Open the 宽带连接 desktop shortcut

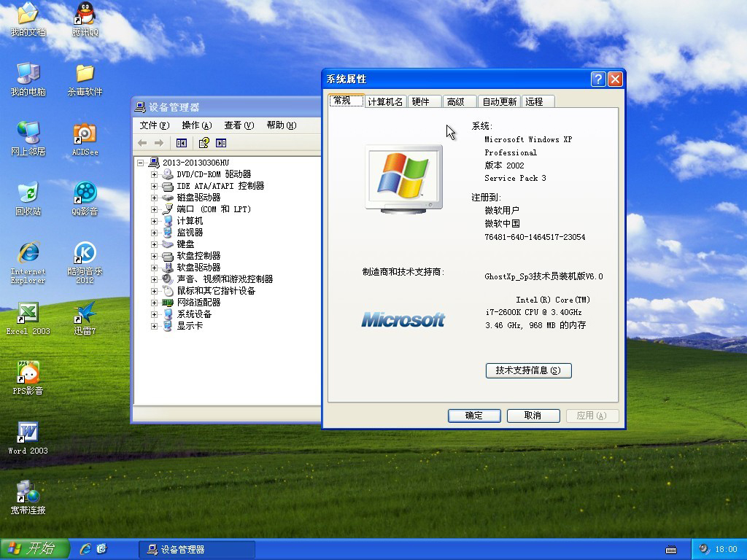[x=28, y=497]
